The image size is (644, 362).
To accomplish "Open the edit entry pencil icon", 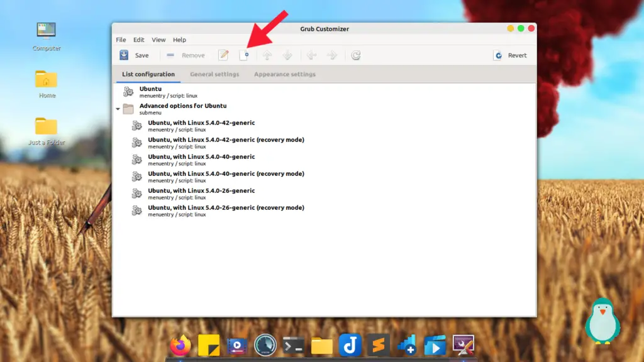I will (223, 55).
